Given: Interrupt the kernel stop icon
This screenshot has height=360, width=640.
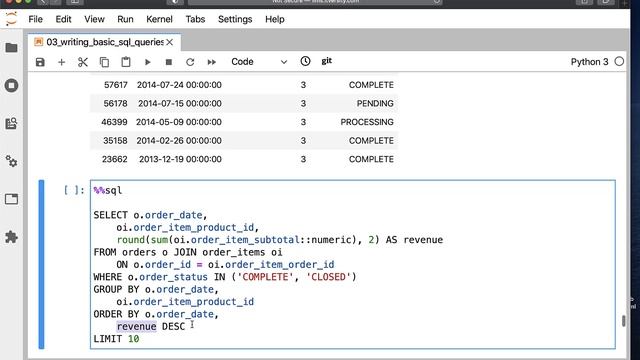Looking at the screenshot, I should pos(169,62).
